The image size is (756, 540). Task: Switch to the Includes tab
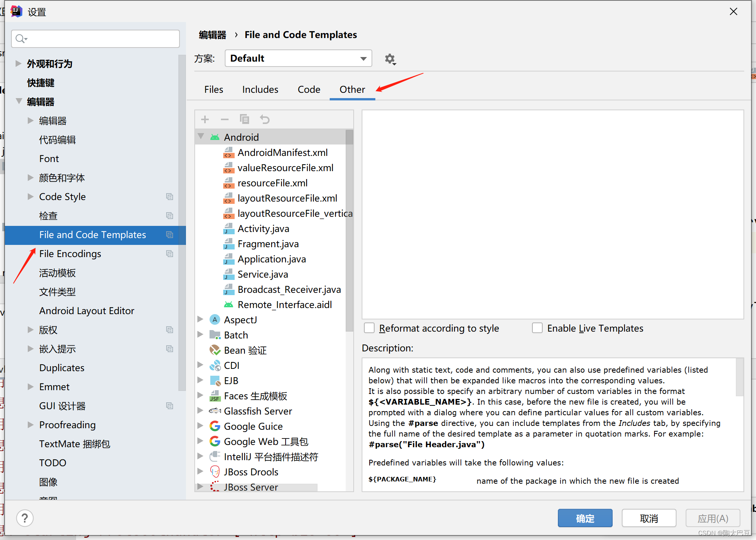pos(260,90)
